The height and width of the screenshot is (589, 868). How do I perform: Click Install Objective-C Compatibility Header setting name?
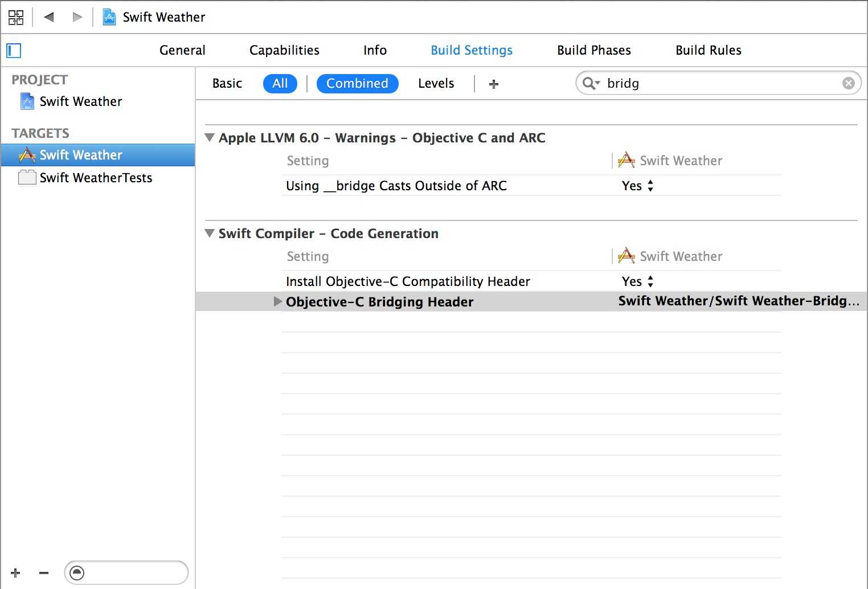pyautogui.click(x=408, y=281)
